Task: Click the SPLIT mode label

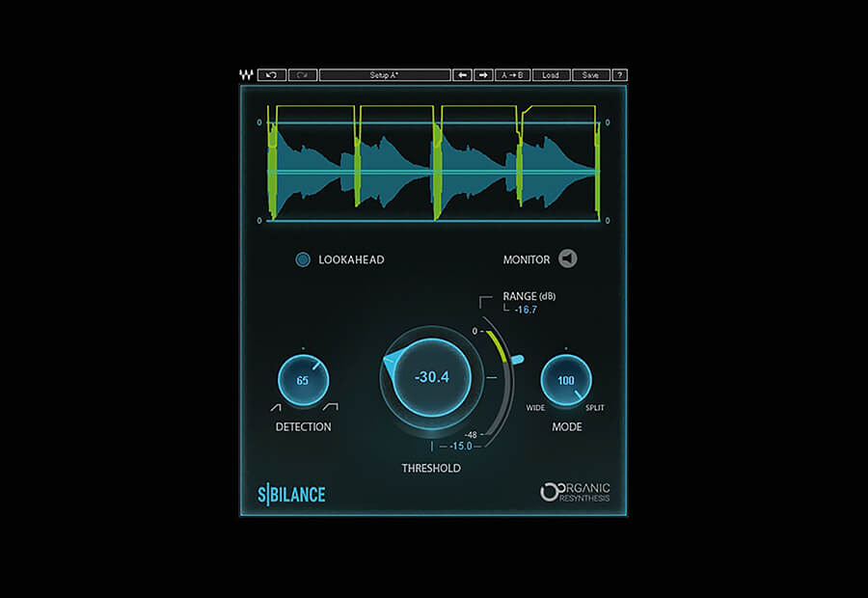Action: tap(595, 408)
